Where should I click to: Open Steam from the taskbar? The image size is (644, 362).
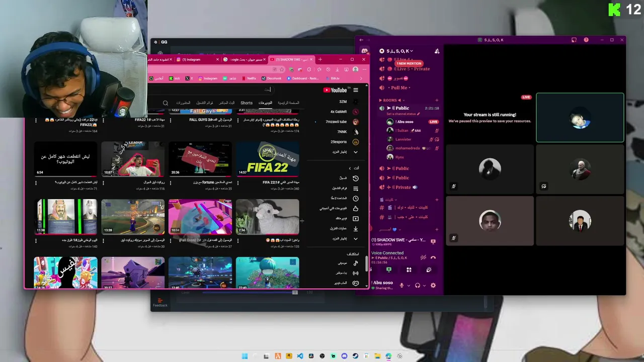(x=355, y=356)
